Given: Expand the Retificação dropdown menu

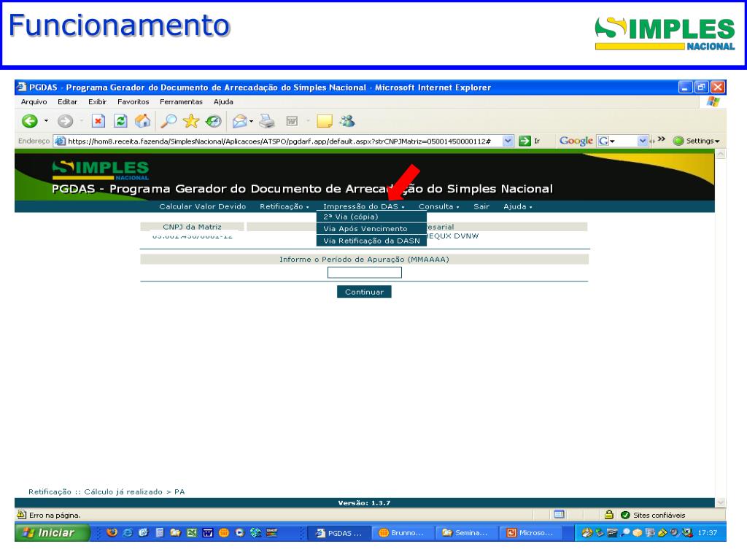Looking at the screenshot, I should coord(285,206).
